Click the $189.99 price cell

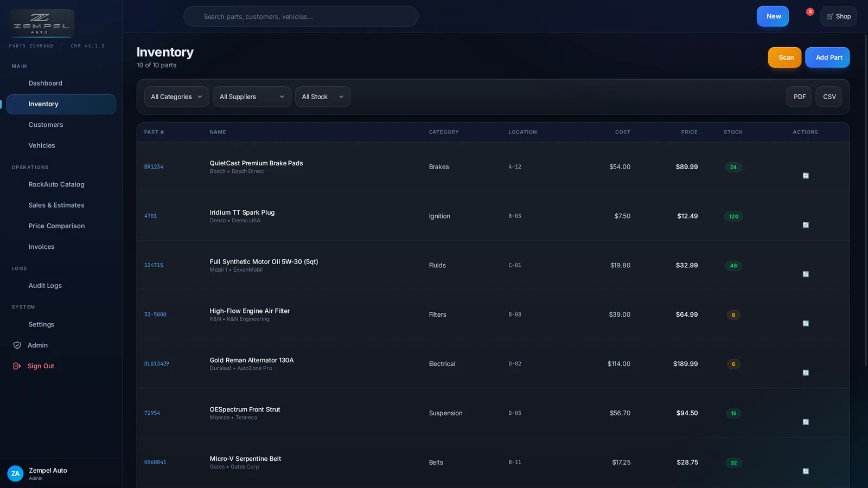pyautogui.click(x=685, y=364)
